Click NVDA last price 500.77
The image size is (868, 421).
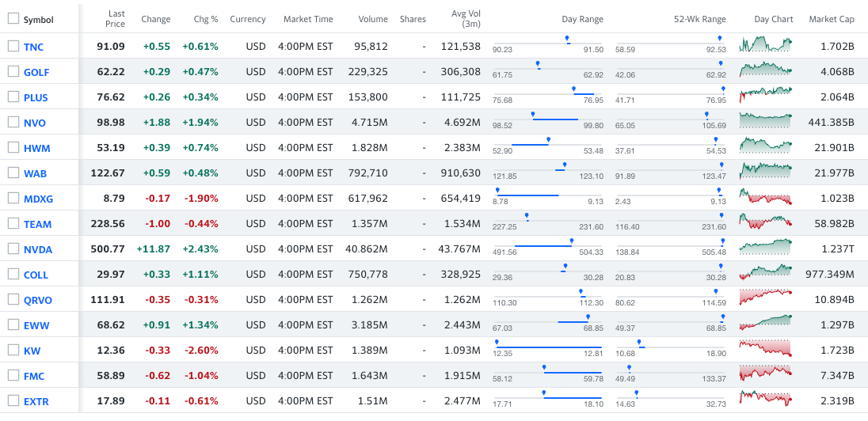pos(108,249)
